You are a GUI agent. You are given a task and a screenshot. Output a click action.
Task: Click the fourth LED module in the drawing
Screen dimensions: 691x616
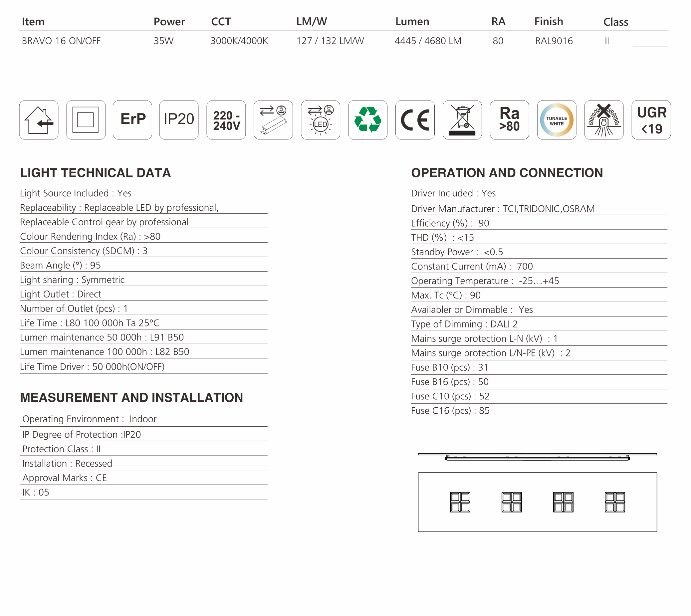point(615,502)
